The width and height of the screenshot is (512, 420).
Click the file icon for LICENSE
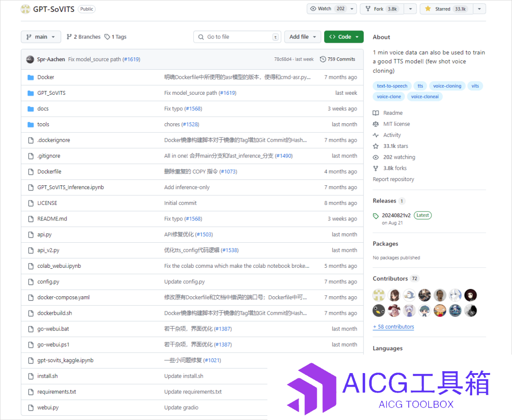coord(31,203)
